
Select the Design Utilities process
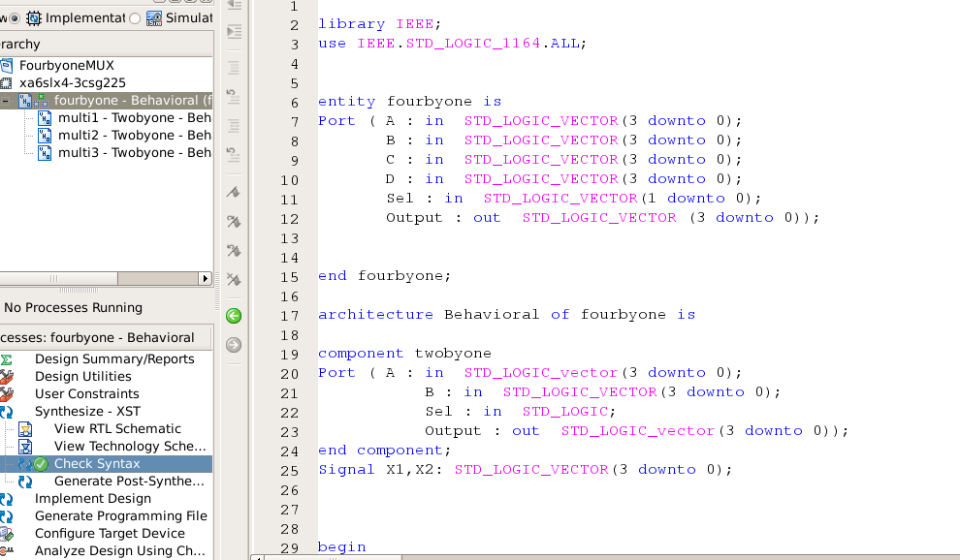82,376
